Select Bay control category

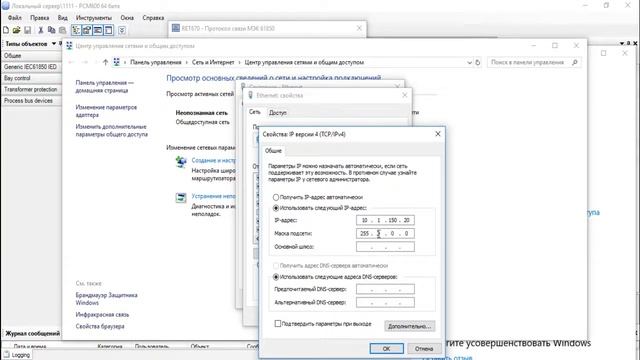[x=31, y=78]
